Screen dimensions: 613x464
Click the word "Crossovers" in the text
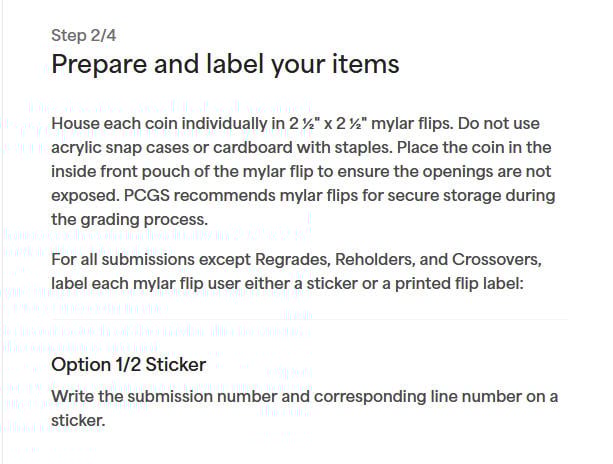pyautogui.click(x=496, y=260)
